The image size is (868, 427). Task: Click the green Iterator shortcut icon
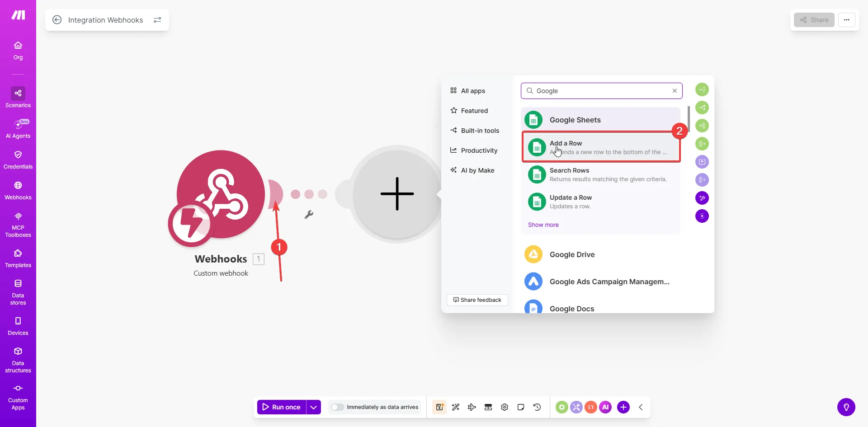702,126
